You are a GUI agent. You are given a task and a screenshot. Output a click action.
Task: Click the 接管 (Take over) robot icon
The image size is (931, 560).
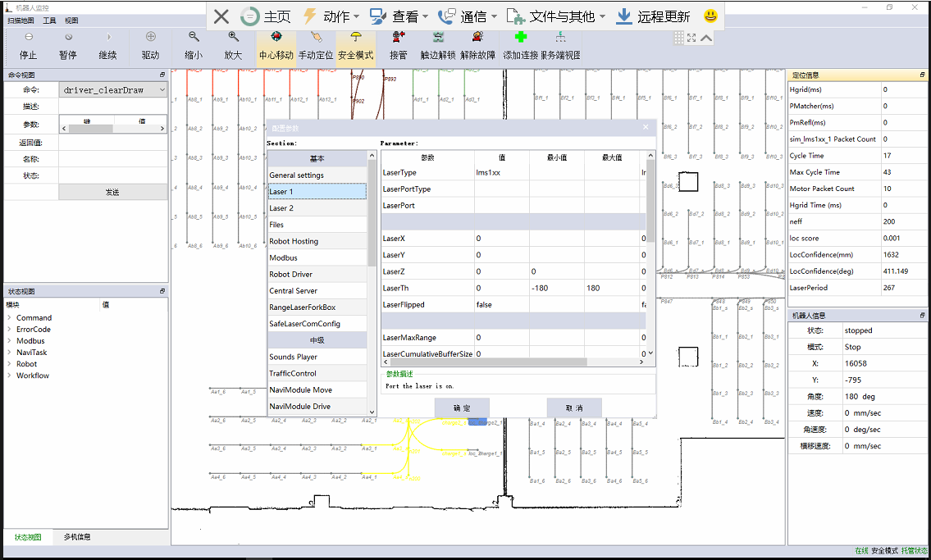point(399,38)
